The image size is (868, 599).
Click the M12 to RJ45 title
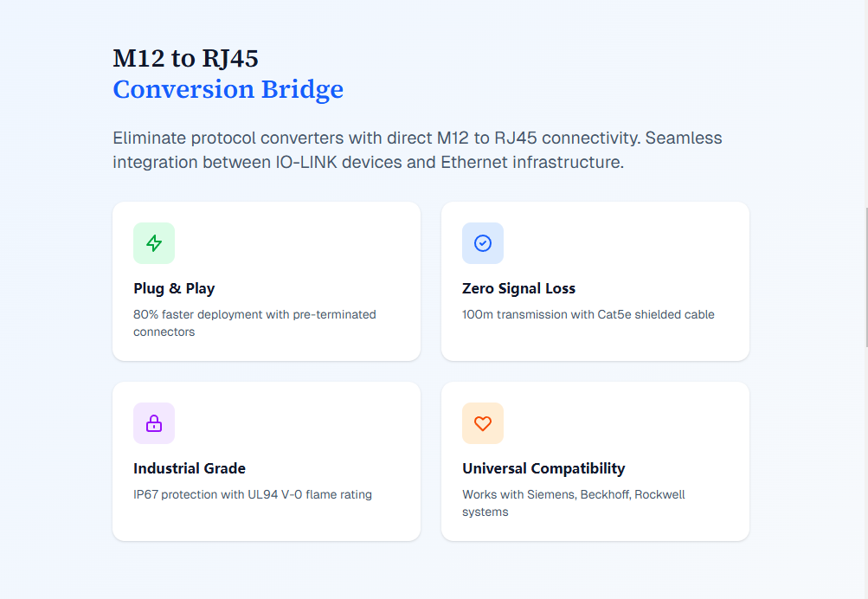(x=185, y=58)
